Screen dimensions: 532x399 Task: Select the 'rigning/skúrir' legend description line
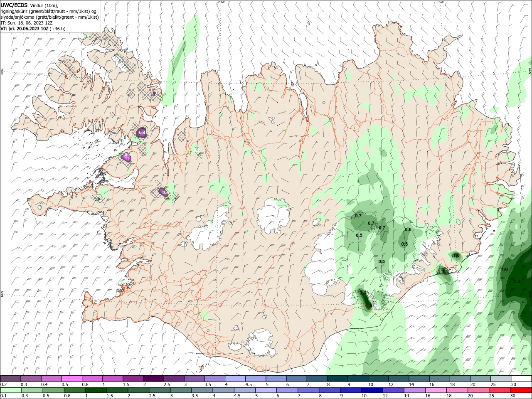[x=49, y=11]
